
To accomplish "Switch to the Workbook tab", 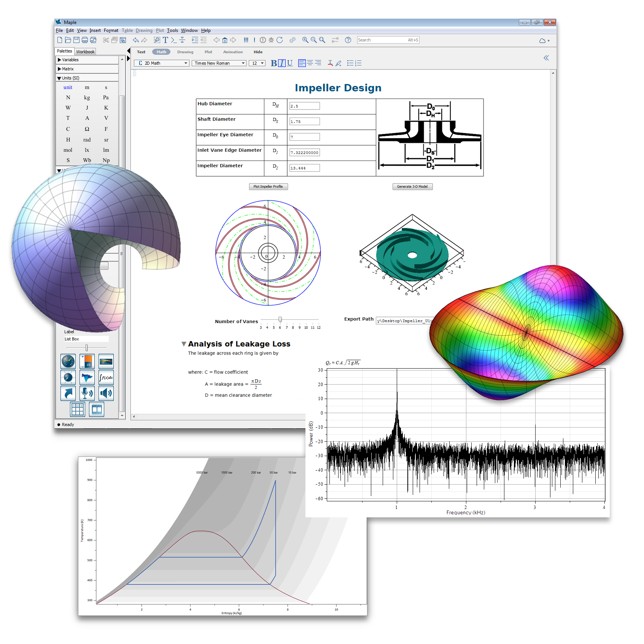I will click(85, 52).
